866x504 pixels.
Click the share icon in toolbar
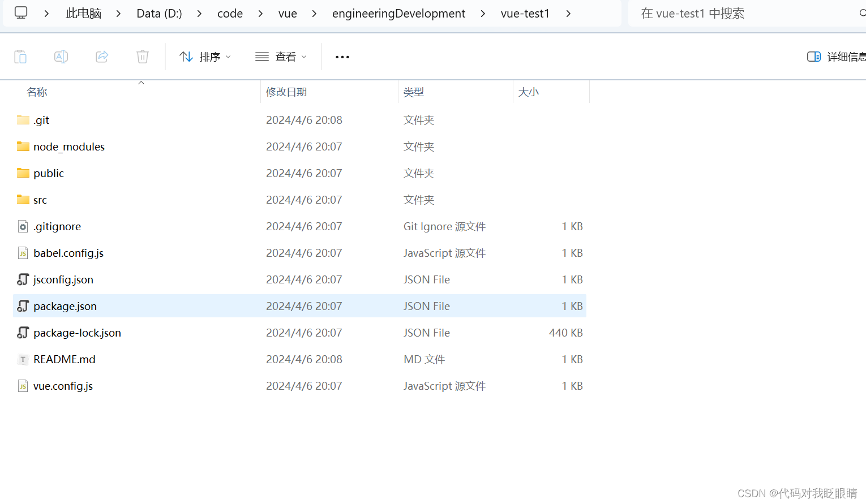pyautogui.click(x=102, y=57)
